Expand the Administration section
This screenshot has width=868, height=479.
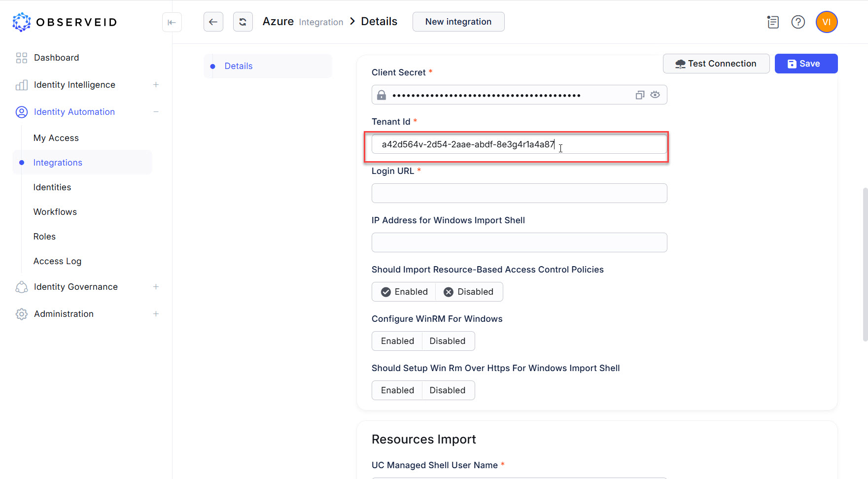tap(156, 314)
